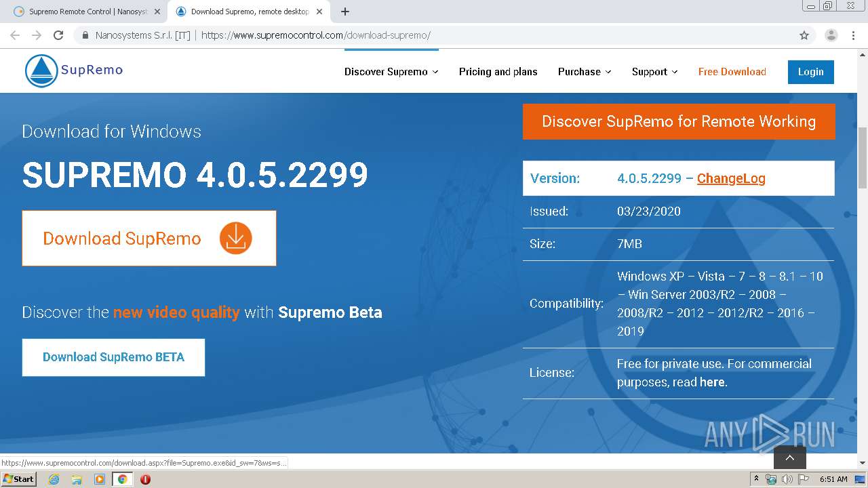Screen dimensions: 868x488
Task: Close the Supremo Remote Control tab
Action: (157, 12)
